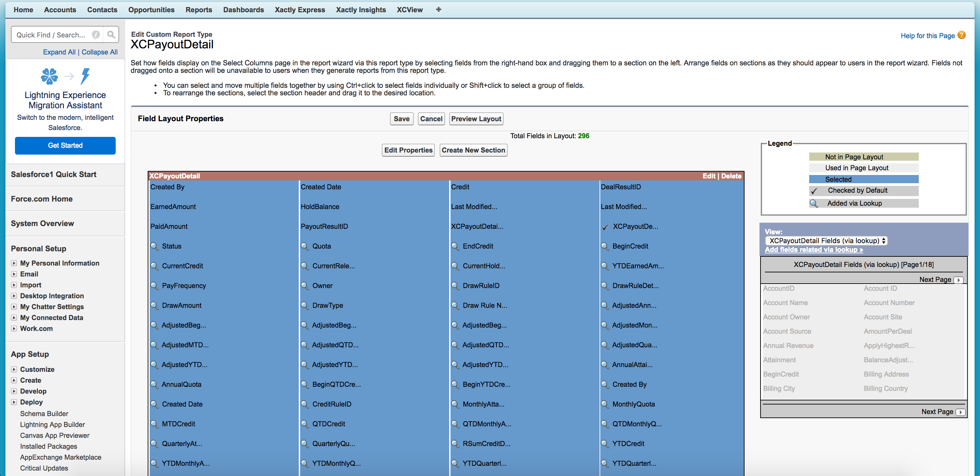Click the plus icon to add tabs
This screenshot has width=980, height=476.
438,10
